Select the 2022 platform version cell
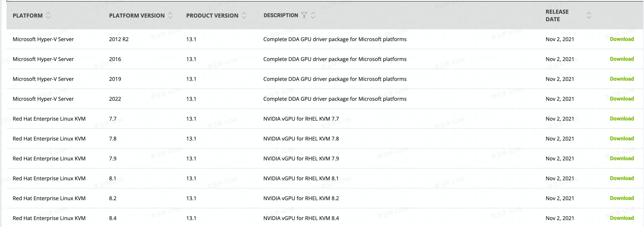This screenshot has width=644, height=227. [x=115, y=99]
